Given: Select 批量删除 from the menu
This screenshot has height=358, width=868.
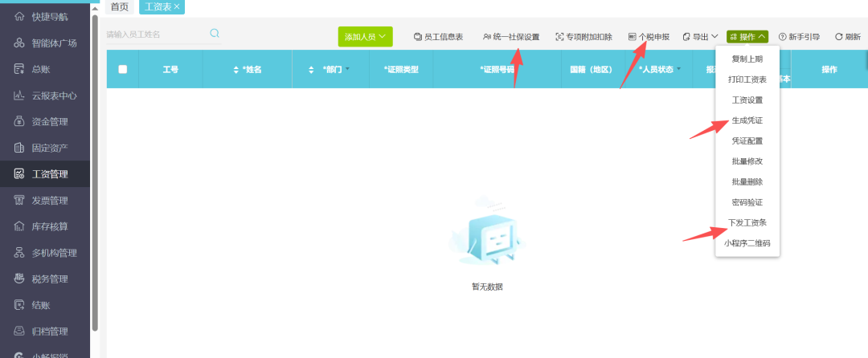Looking at the screenshot, I should click(747, 181).
